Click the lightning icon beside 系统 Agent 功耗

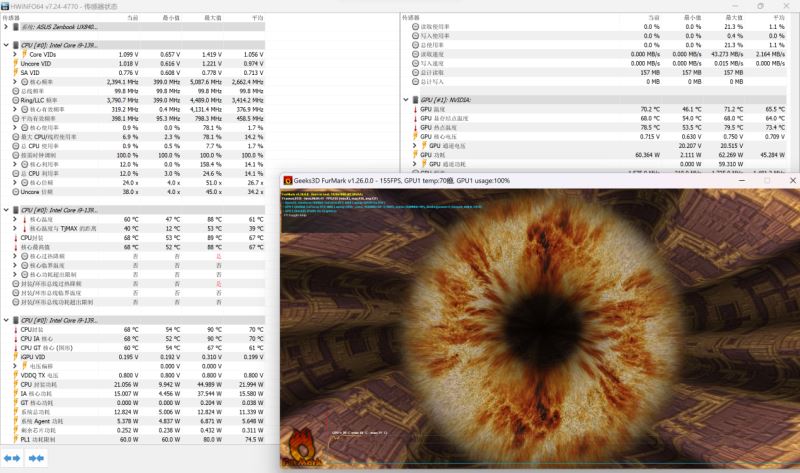pos(16,421)
